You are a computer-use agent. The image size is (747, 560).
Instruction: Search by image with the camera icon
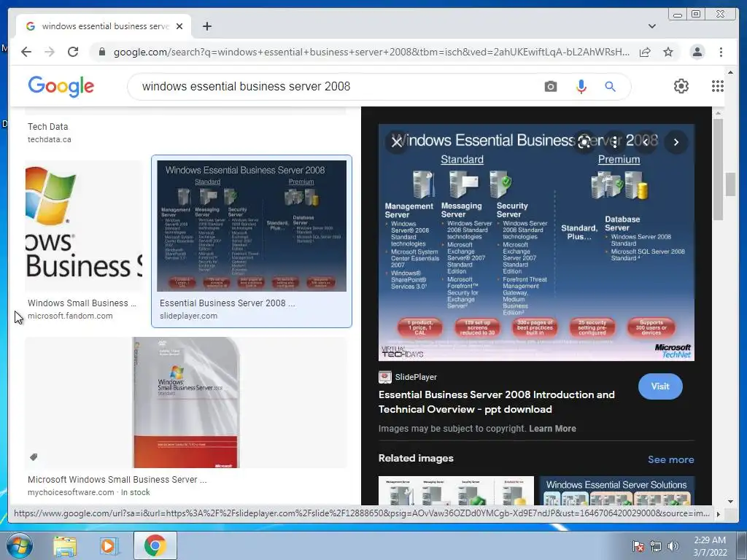pyautogui.click(x=551, y=87)
